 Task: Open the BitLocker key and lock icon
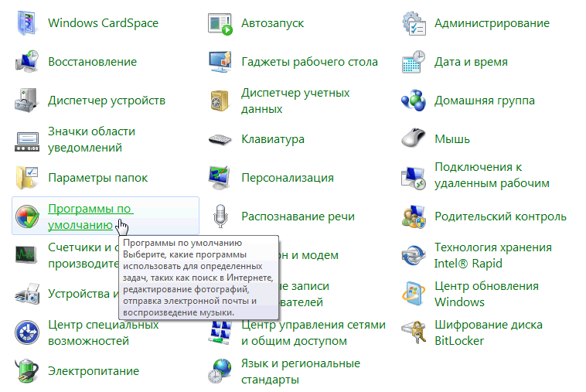click(414, 332)
